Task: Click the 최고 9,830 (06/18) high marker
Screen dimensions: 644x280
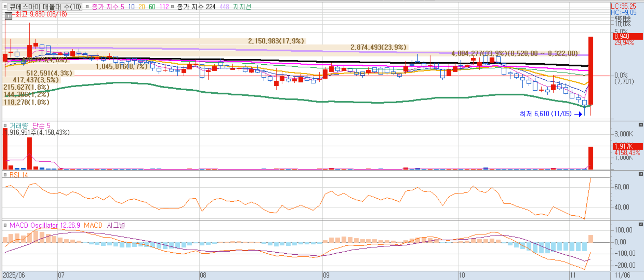Action: click(x=41, y=14)
